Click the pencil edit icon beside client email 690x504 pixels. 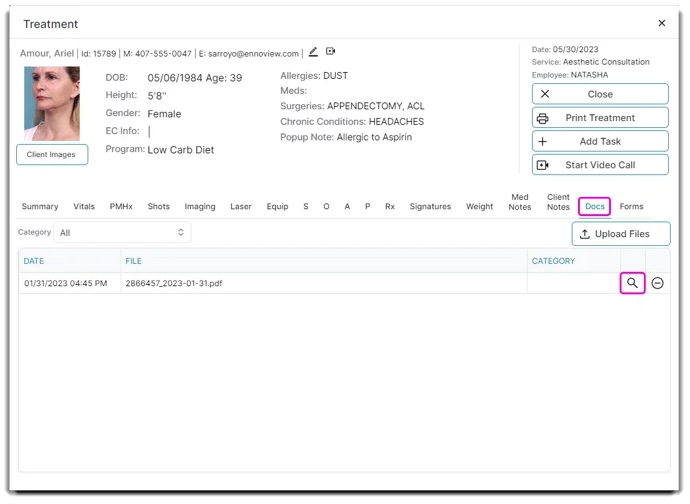(313, 52)
